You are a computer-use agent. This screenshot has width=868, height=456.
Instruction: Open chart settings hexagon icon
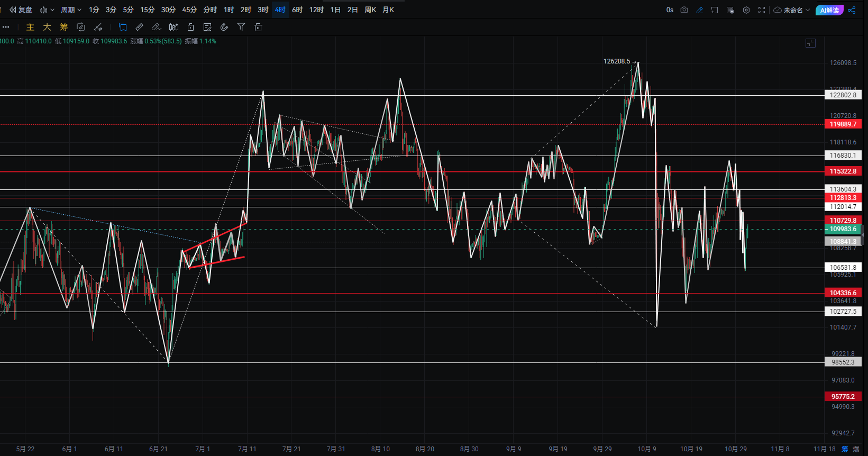746,10
